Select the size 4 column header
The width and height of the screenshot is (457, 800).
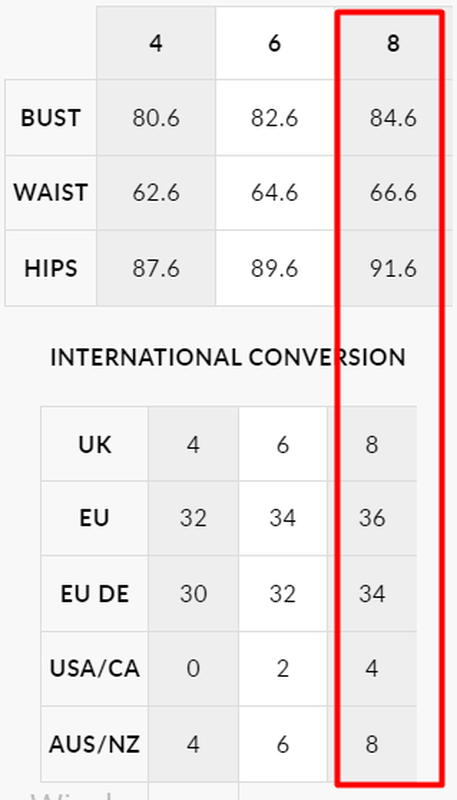pos(156,44)
